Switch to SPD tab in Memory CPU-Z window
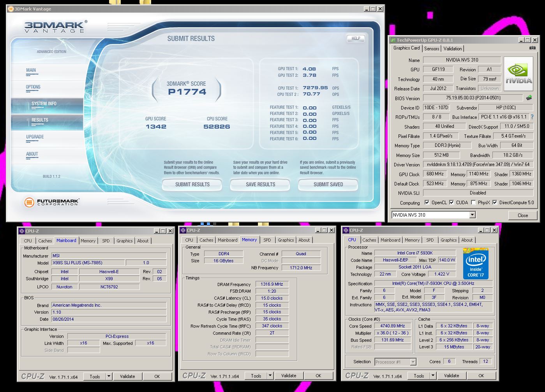 click(267, 240)
